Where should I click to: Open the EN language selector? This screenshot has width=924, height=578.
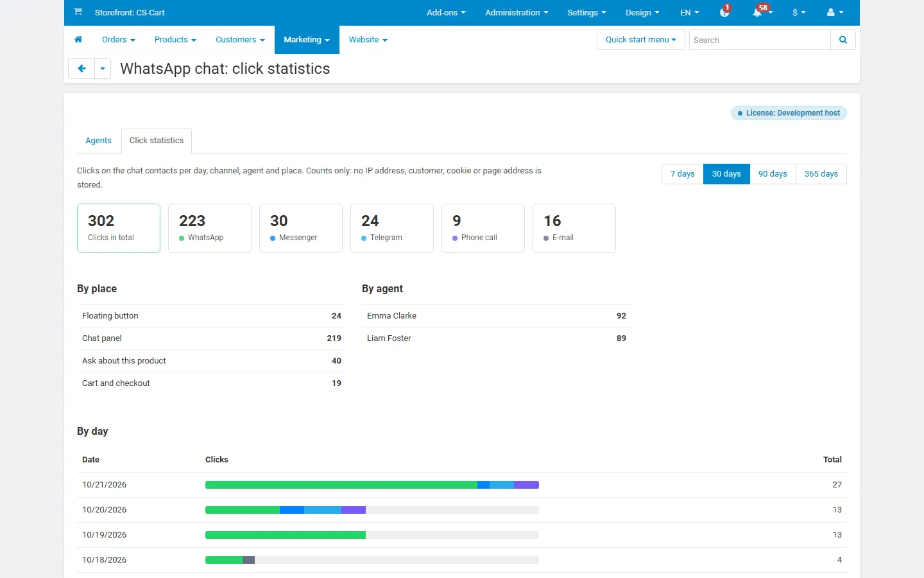pos(690,12)
